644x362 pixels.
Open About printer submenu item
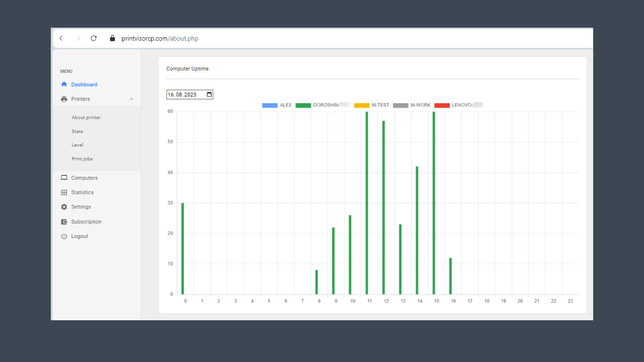(86, 118)
